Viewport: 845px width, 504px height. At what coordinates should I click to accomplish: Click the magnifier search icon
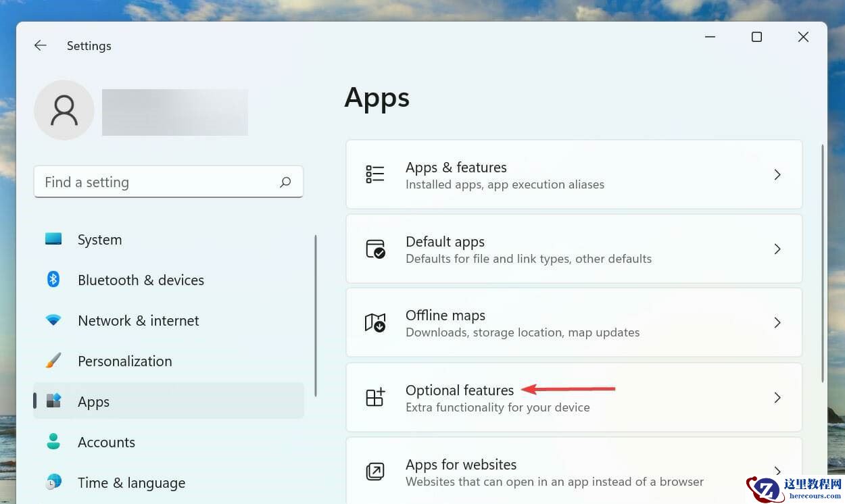[x=285, y=182]
